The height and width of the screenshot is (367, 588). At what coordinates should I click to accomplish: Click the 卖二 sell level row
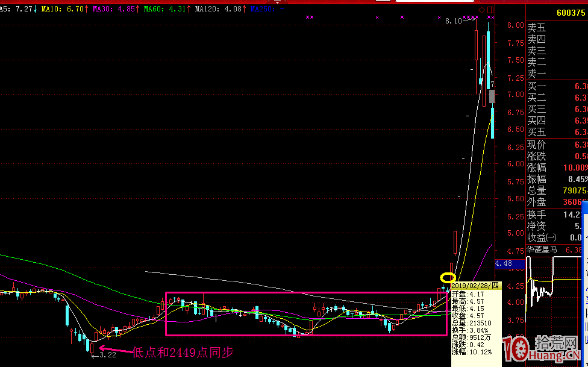pyautogui.click(x=557, y=61)
